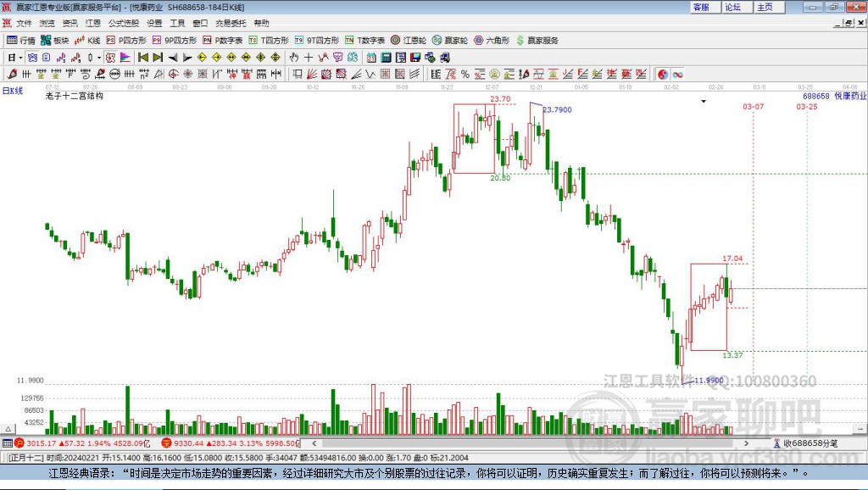Click the volume panel up-triangle button

(8, 429)
